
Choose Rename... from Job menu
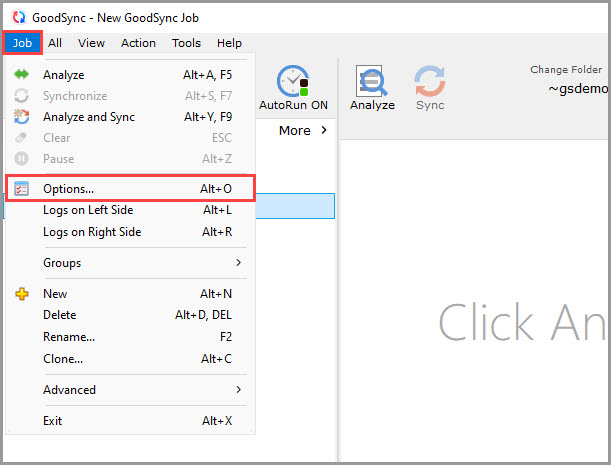pos(69,337)
